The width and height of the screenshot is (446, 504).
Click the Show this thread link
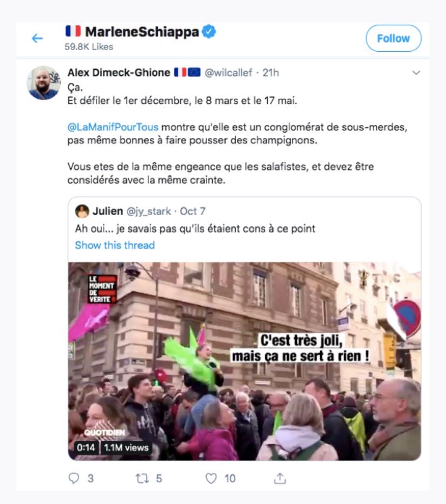pyautogui.click(x=115, y=245)
